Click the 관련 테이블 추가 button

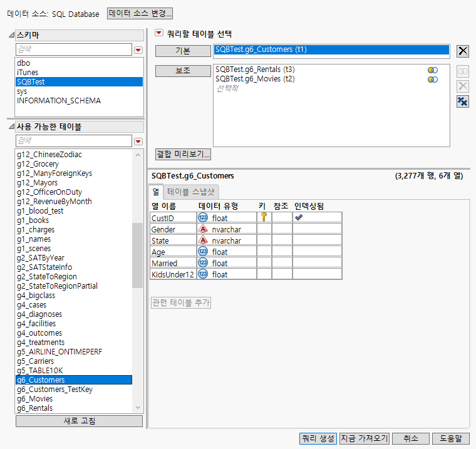181,302
